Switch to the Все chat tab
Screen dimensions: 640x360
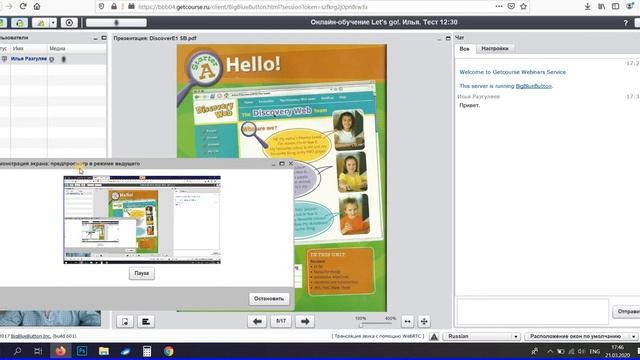pyautogui.click(x=464, y=49)
